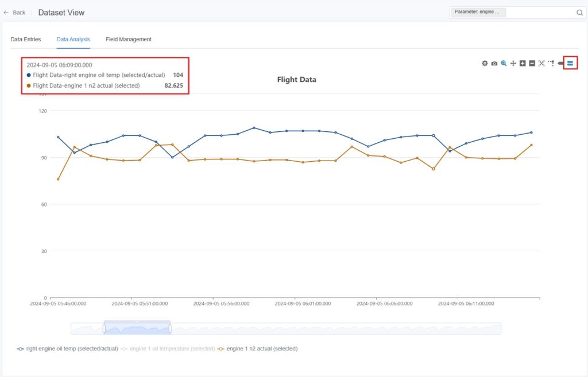Enable compare data on hover mode
This screenshot has height=378, width=588.
click(570, 63)
